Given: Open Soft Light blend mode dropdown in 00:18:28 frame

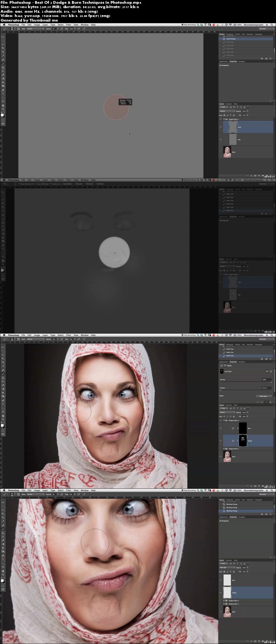Looking at the screenshot, I should (227, 567).
